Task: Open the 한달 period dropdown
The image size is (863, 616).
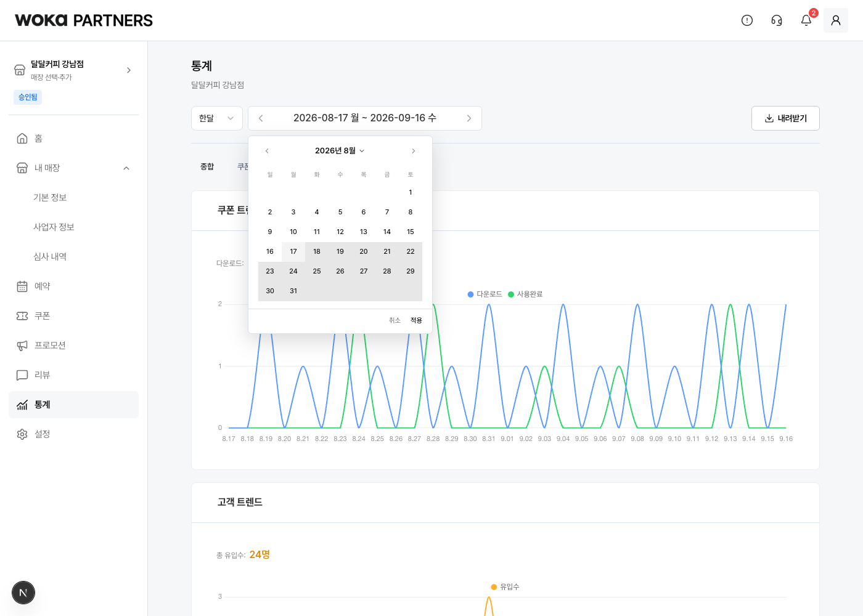Action: [x=217, y=118]
